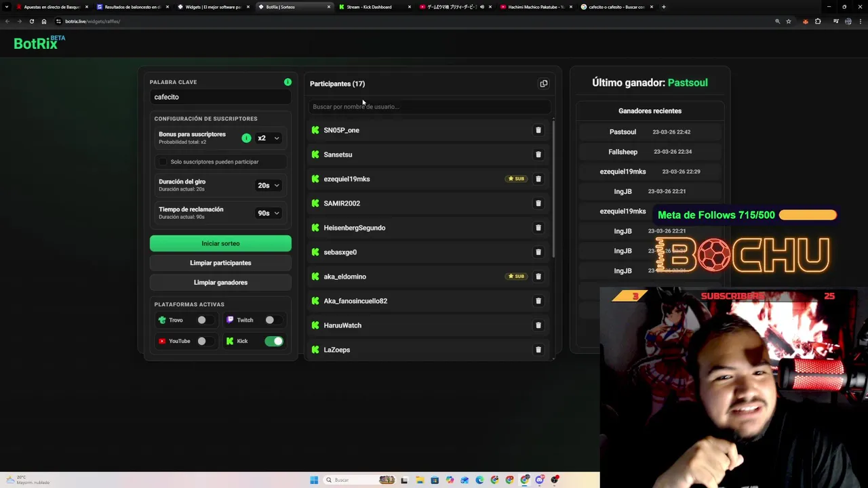Click the 'Iniciar sorteo' button
This screenshot has height=488, width=868.
coord(220,243)
